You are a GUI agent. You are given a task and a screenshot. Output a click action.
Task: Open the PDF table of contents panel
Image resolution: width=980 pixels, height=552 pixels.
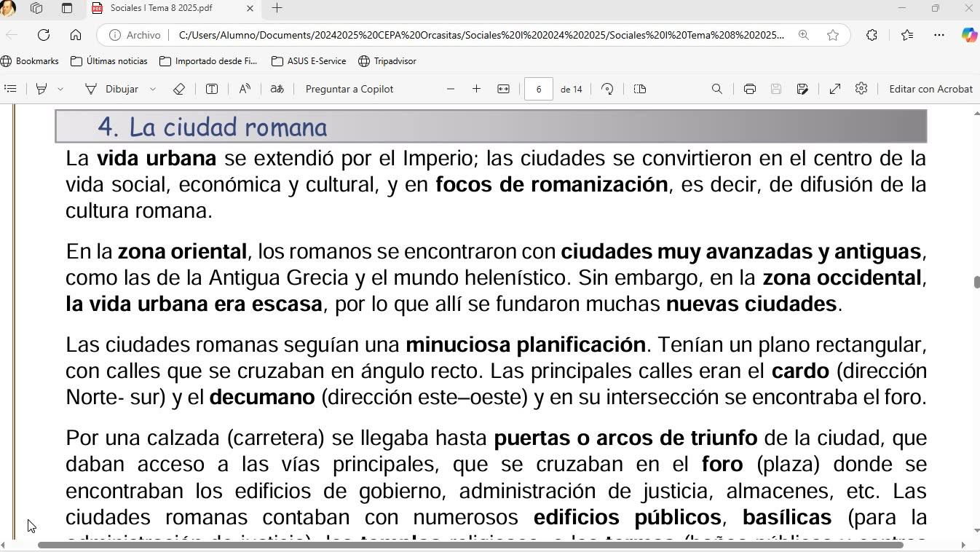click(x=10, y=89)
